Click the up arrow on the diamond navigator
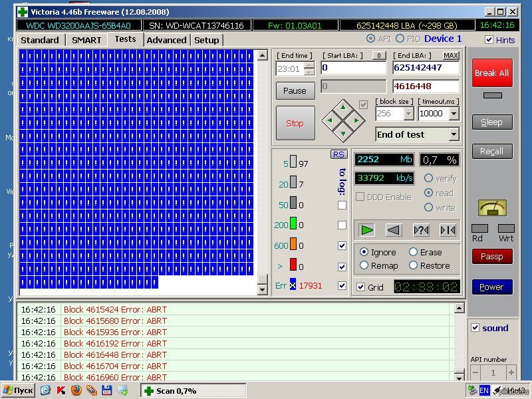 pyautogui.click(x=343, y=106)
